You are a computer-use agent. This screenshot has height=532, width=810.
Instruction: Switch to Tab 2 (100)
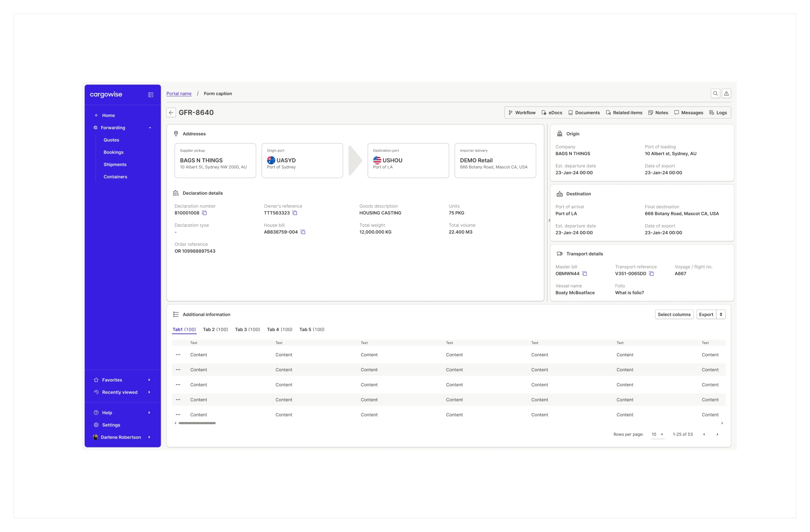click(215, 330)
